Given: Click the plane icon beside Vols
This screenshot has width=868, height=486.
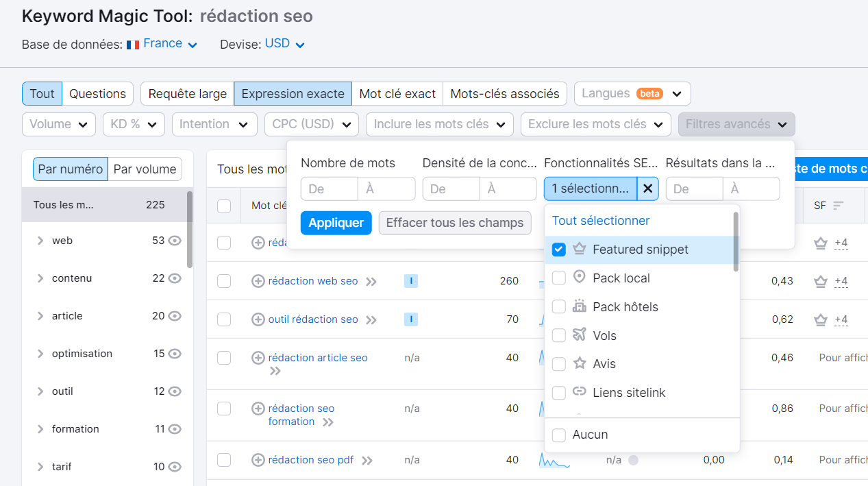Looking at the screenshot, I should [x=579, y=335].
